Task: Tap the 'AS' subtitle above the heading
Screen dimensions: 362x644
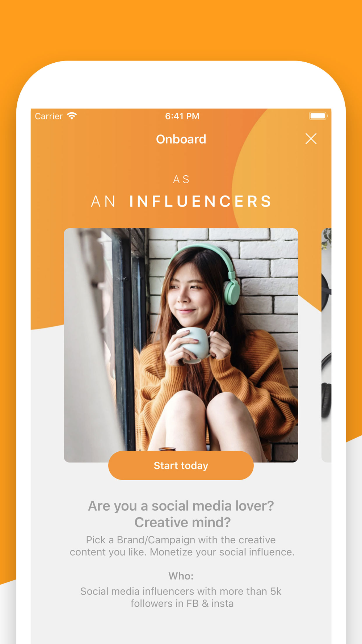Action: (x=181, y=179)
